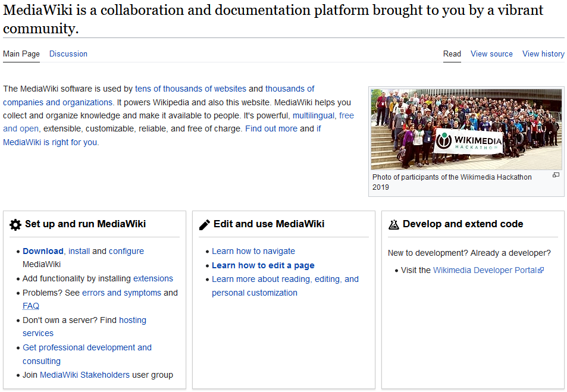Screen dimensions: 567x392
Task: Click the bold Download link
Action: click(x=43, y=251)
